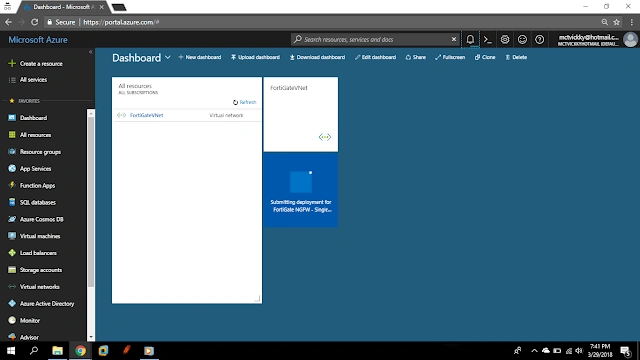
Task: Reload the browser page
Action: [x=35, y=22]
